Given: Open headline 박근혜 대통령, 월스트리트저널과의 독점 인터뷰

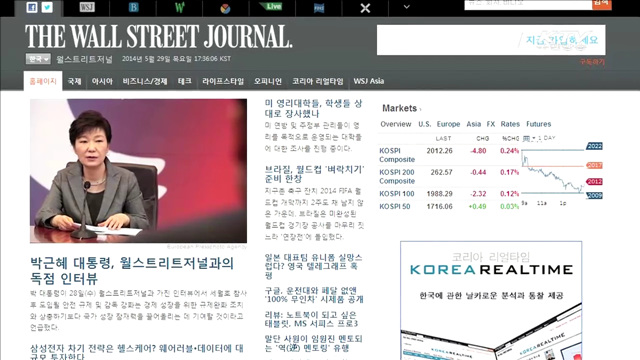Looking at the screenshot, I should (132, 271).
